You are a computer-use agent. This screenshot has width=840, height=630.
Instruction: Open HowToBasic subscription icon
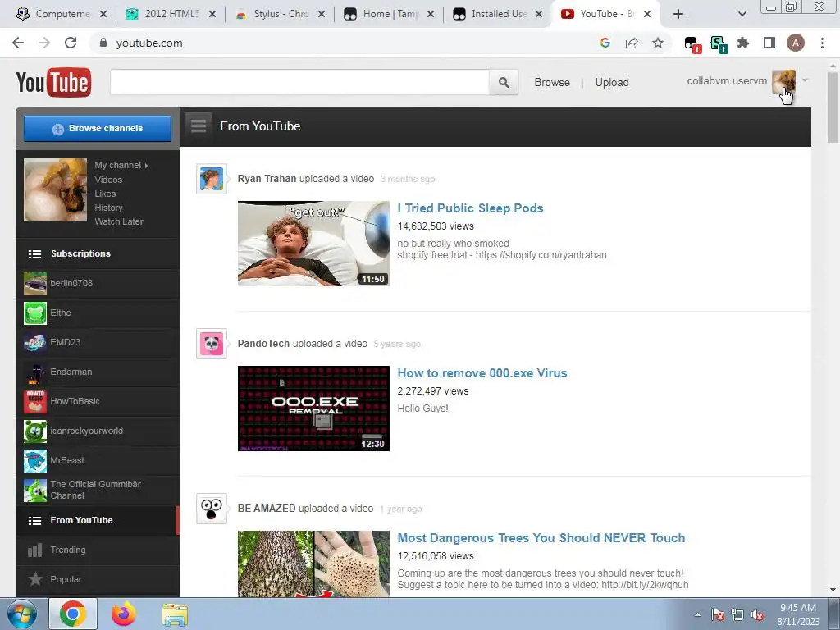(34, 402)
